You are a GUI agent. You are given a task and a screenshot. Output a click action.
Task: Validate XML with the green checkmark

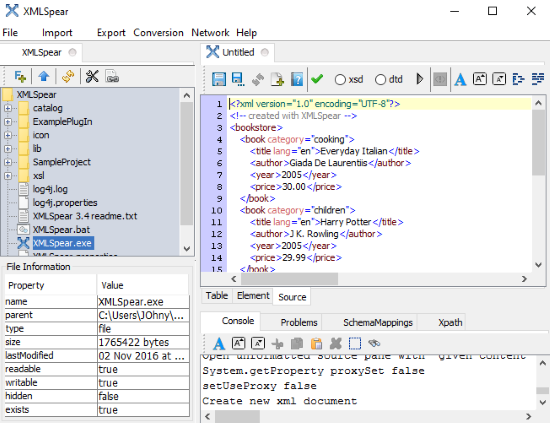point(317,79)
